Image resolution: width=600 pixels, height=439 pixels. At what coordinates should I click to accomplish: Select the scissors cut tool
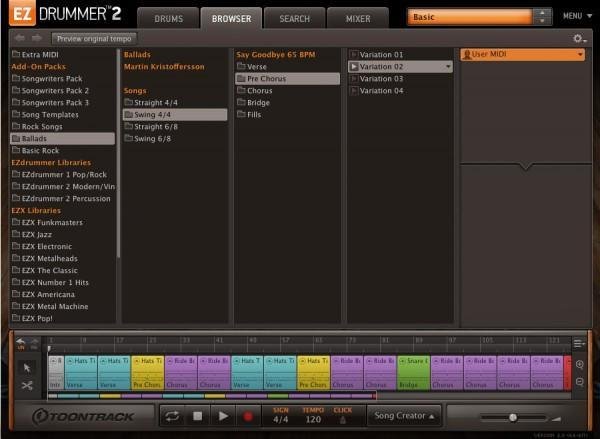click(27, 385)
